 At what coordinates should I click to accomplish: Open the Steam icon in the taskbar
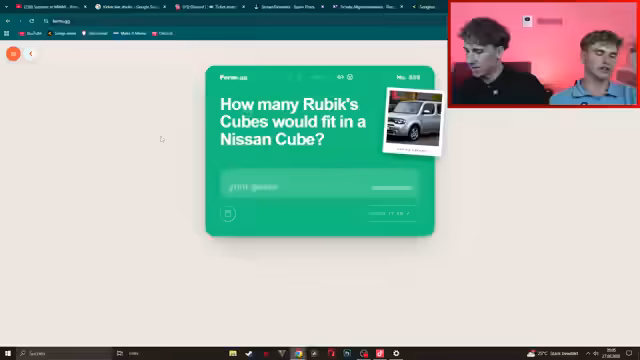point(249,353)
